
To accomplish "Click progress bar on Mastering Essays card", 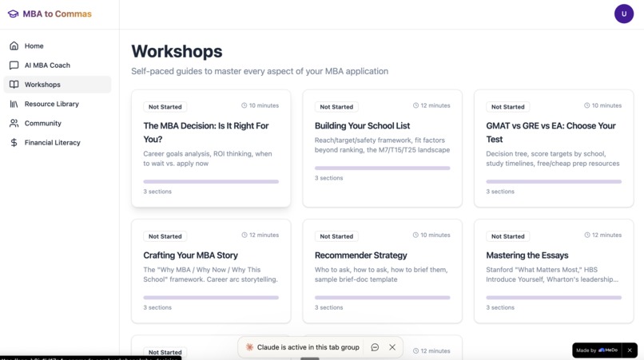I will [554, 298].
